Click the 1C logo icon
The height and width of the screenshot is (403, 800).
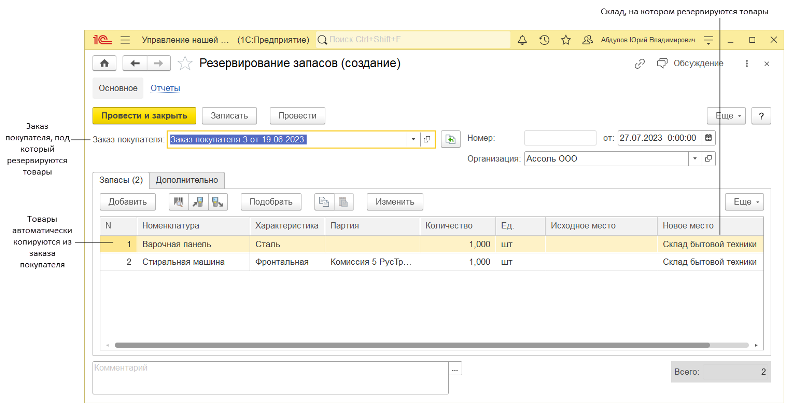[x=103, y=40]
